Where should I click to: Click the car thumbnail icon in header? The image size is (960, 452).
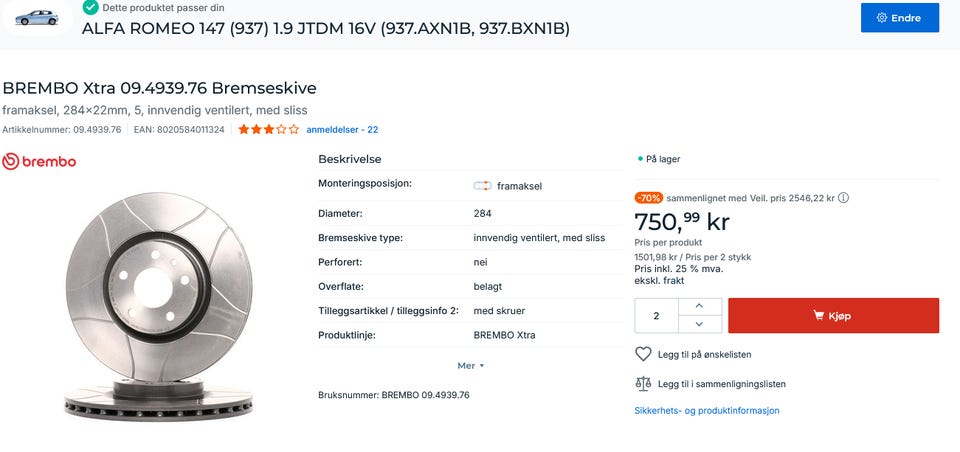pyautogui.click(x=37, y=17)
